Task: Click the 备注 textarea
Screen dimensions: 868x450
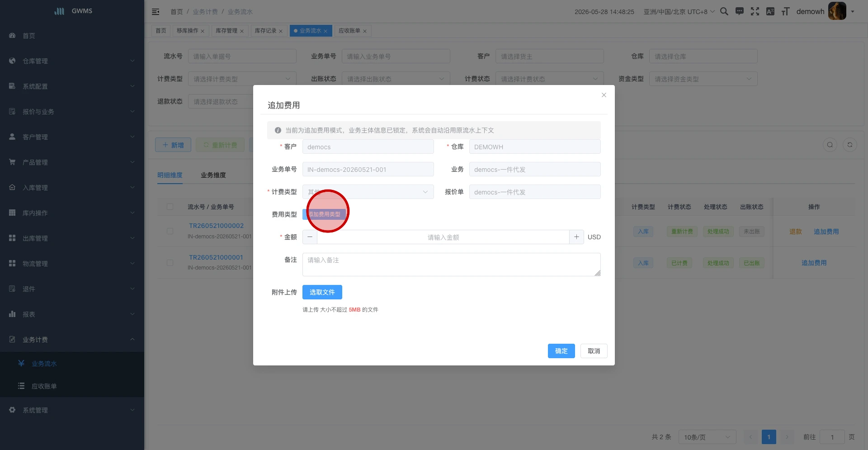Action: [x=452, y=265]
